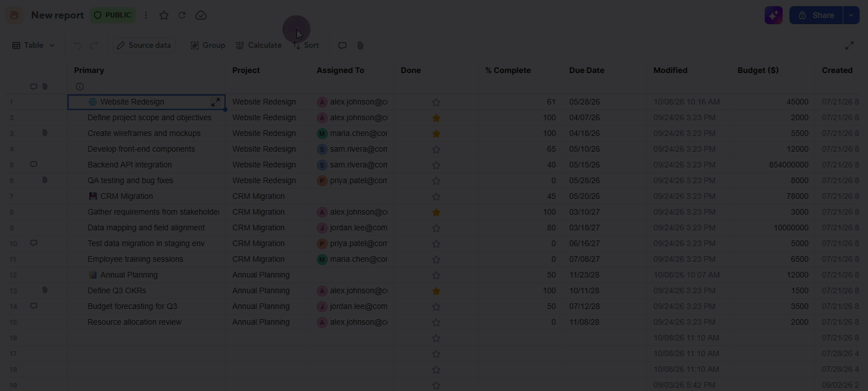The image size is (868, 391).
Task: Click the New report title
Action: pyautogui.click(x=57, y=15)
